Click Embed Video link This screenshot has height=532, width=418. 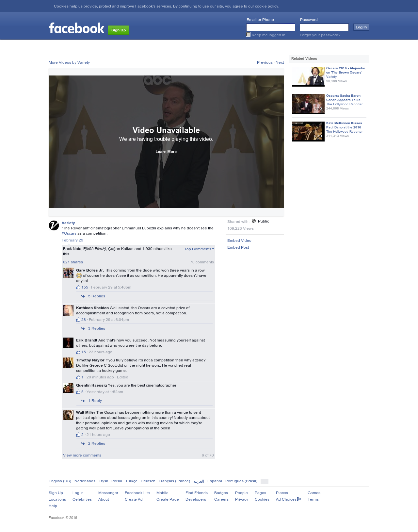(239, 241)
